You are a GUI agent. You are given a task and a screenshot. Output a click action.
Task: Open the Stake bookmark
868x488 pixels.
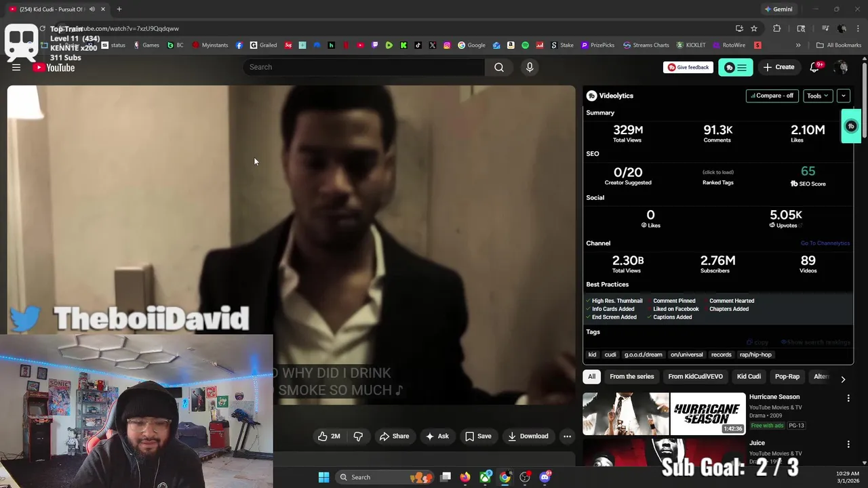[561, 45]
